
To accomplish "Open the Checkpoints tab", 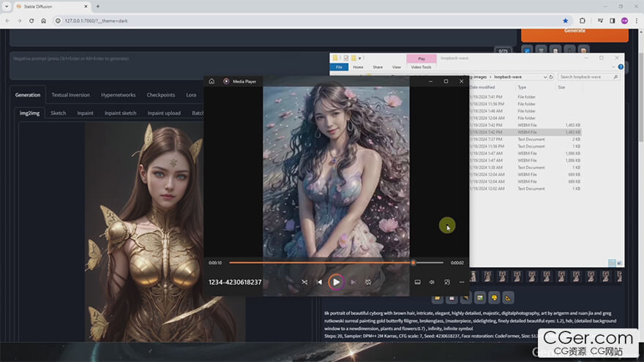I will 160,95.
